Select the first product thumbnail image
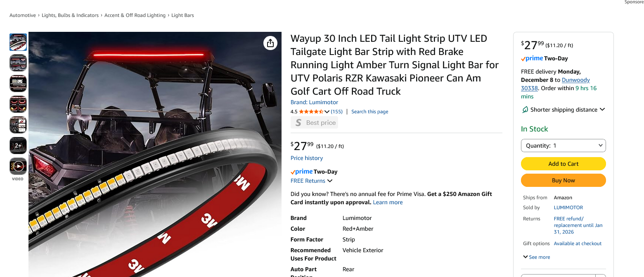Screen dimensions: 644x277 18,42
